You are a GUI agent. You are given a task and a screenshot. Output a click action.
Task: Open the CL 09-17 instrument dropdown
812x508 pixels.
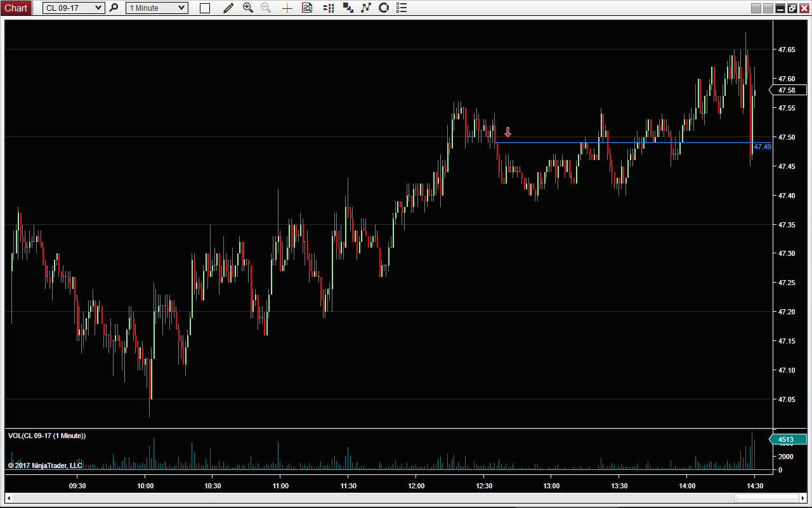click(x=74, y=8)
